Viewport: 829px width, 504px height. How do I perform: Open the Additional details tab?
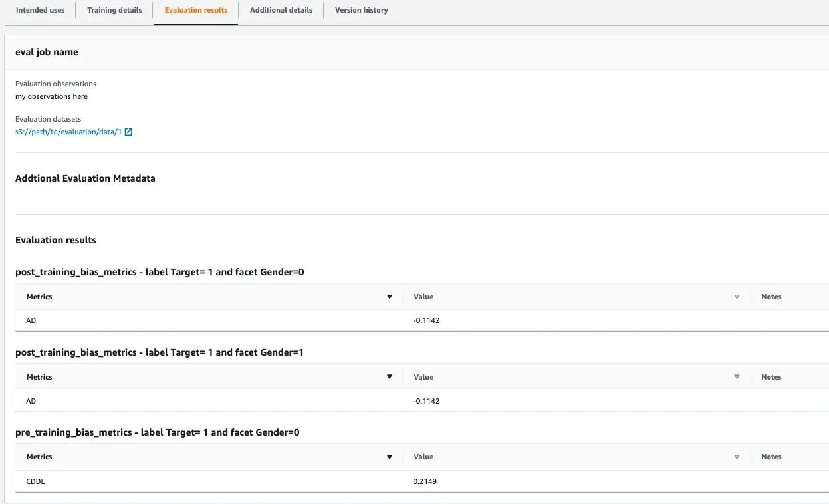pos(281,10)
